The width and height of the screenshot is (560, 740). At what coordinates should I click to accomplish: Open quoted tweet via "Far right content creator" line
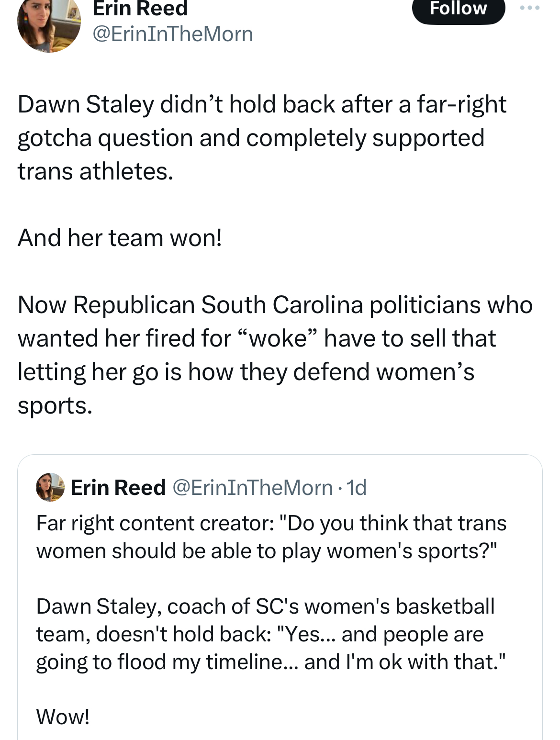pos(271,523)
